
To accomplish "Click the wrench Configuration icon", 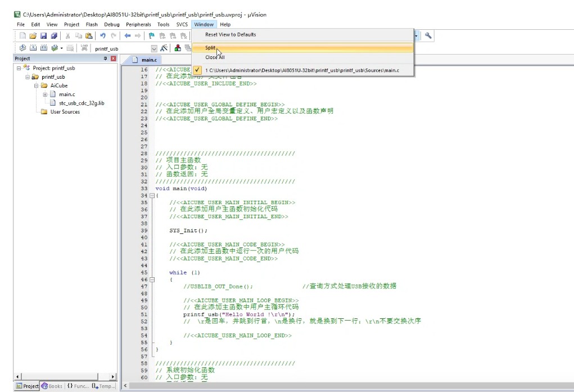I will [x=428, y=35].
